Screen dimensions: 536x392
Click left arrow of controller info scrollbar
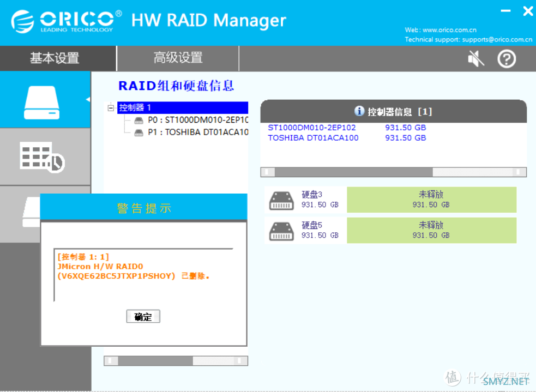pos(268,172)
